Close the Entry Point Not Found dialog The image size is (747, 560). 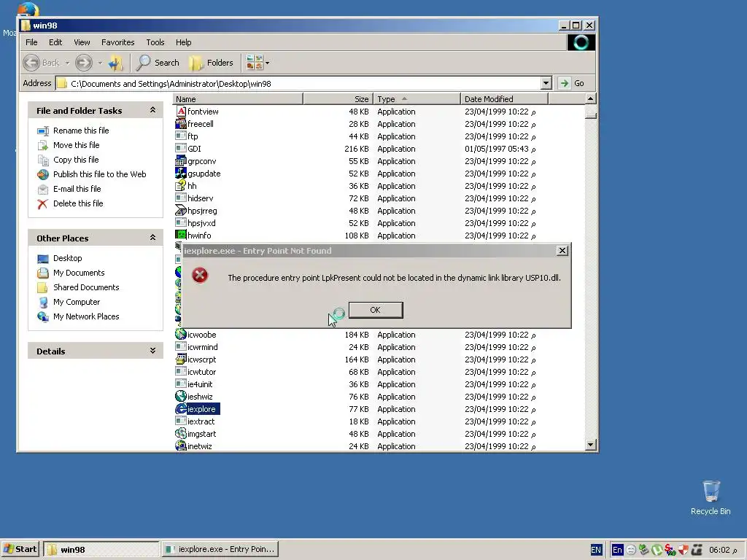click(x=562, y=251)
